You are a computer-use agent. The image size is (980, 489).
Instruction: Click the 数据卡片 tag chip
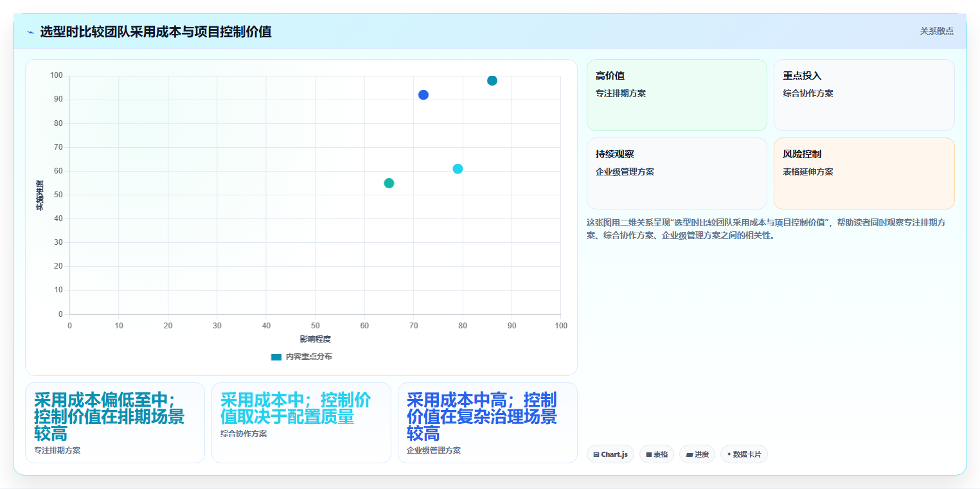(x=744, y=454)
